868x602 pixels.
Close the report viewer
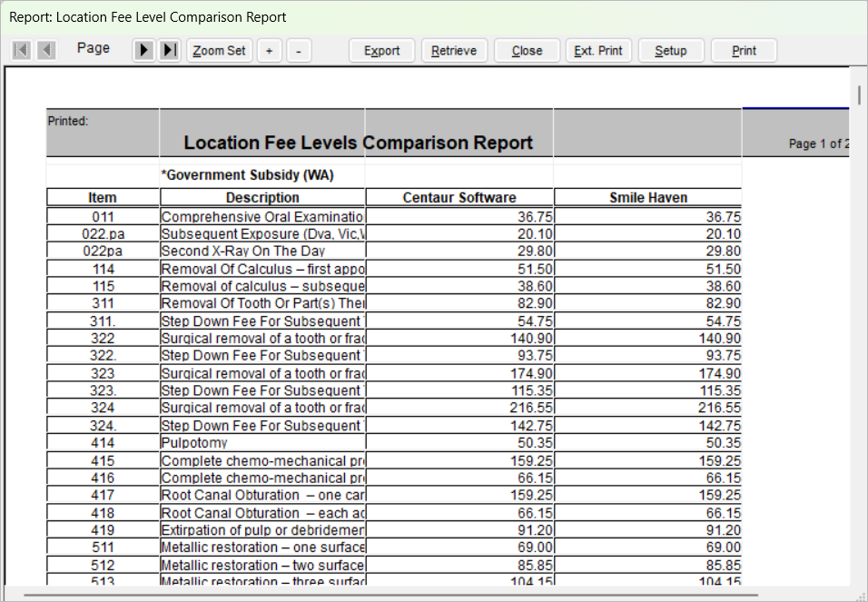pyautogui.click(x=527, y=51)
